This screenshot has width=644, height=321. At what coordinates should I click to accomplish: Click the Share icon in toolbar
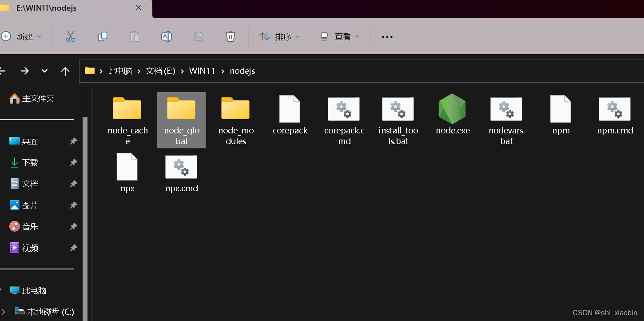(x=199, y=36)
